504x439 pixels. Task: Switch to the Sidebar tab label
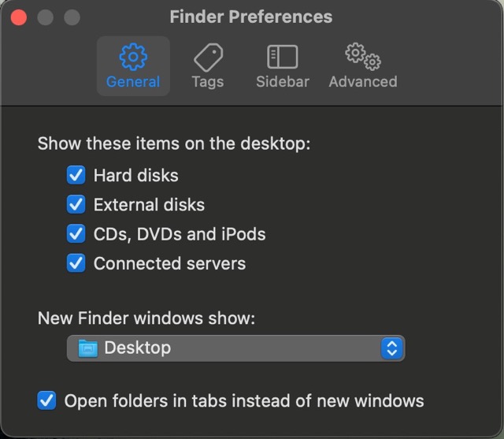282,82
